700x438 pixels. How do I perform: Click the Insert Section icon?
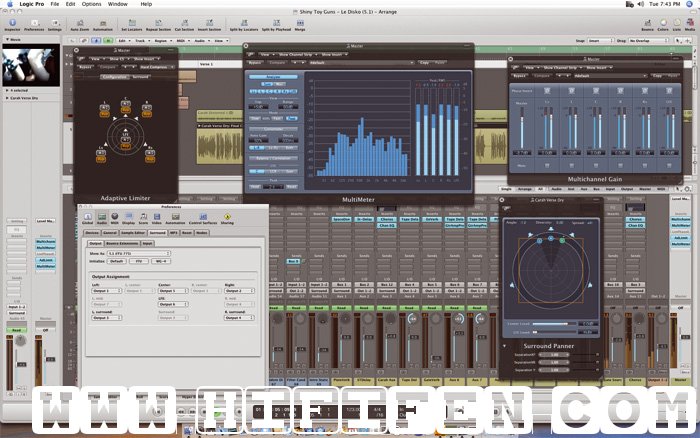click(209, 23)
